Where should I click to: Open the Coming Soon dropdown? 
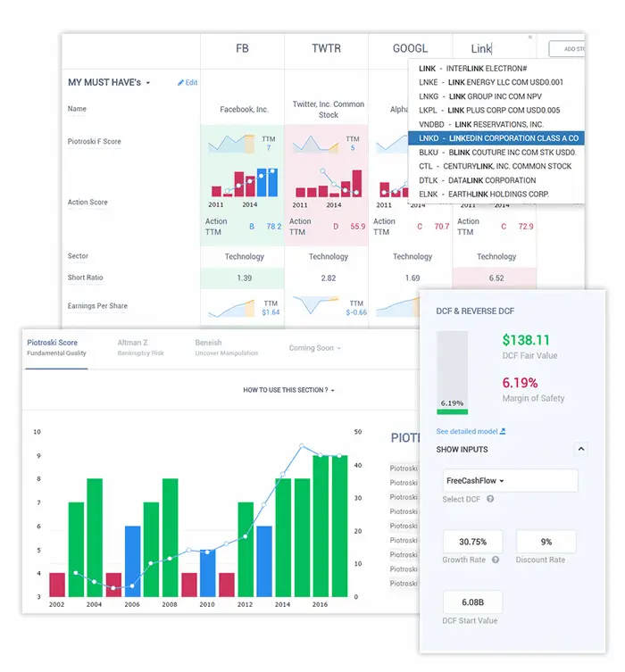tap(314, 348)
